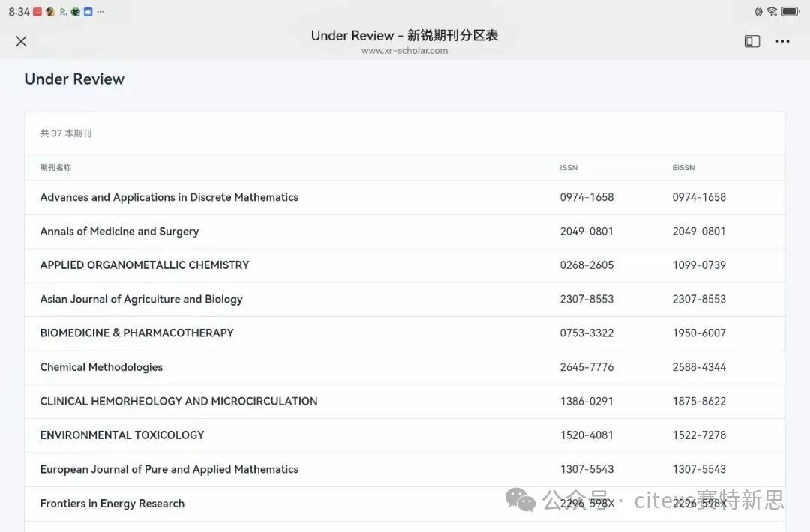
Task: Click the ISSN column header
Action: click(568, 168)
